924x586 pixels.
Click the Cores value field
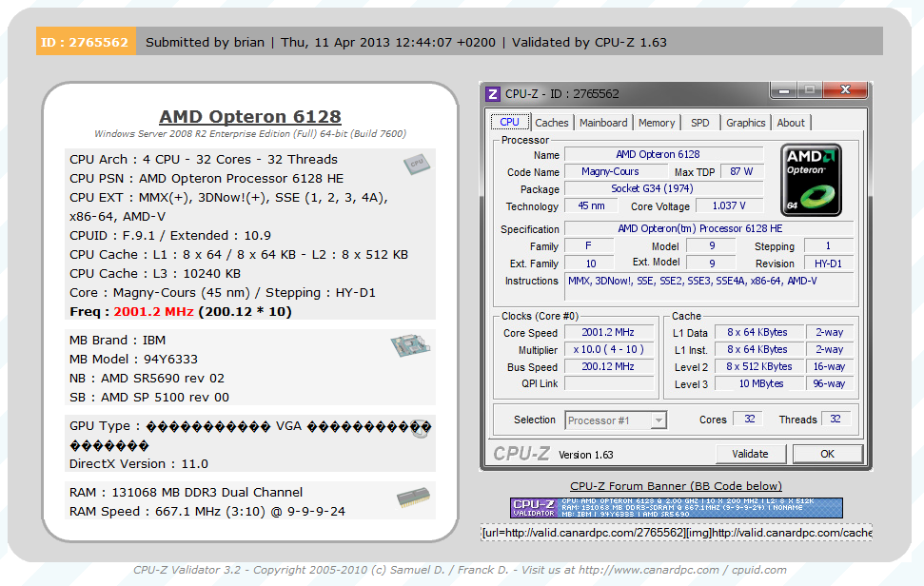(x=748, y=419)
